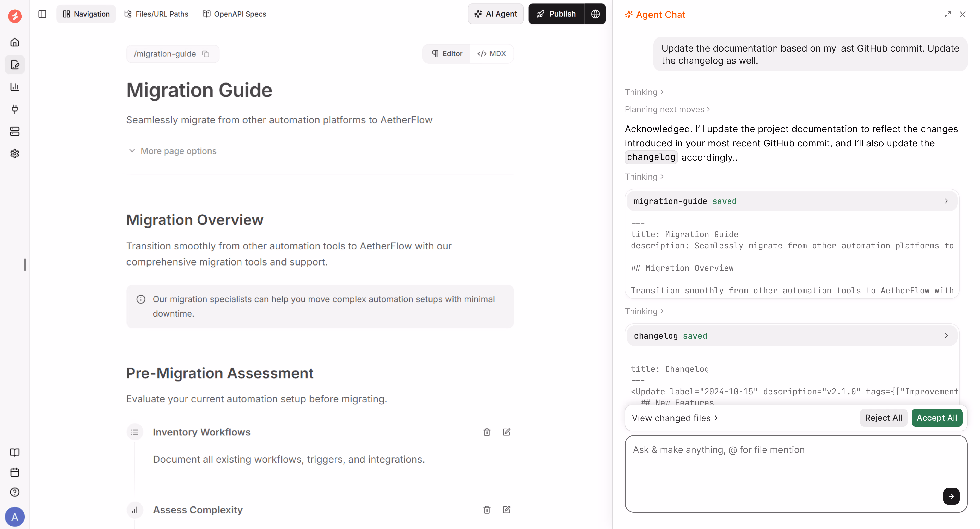
Task: Click the 'Agent Chat' panel title
Action: (660, 15)
